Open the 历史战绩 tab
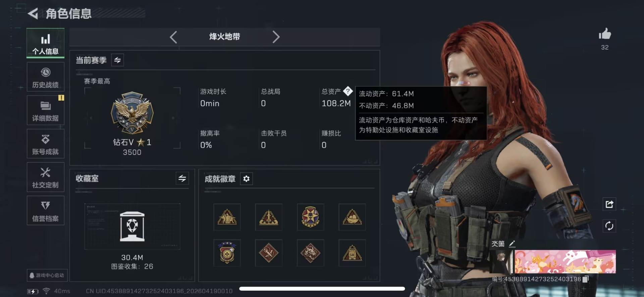Screen dimensions: 644x297 [x=45, y=77]
